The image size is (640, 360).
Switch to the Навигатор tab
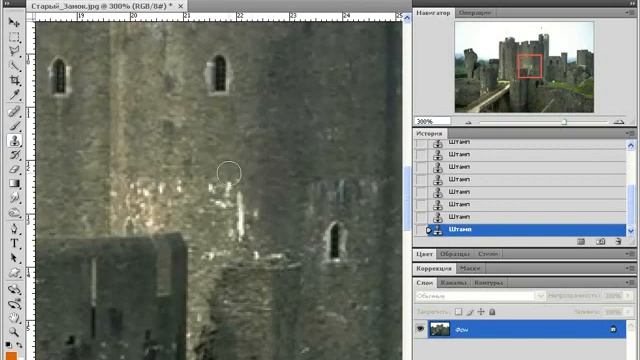point(433,13)
